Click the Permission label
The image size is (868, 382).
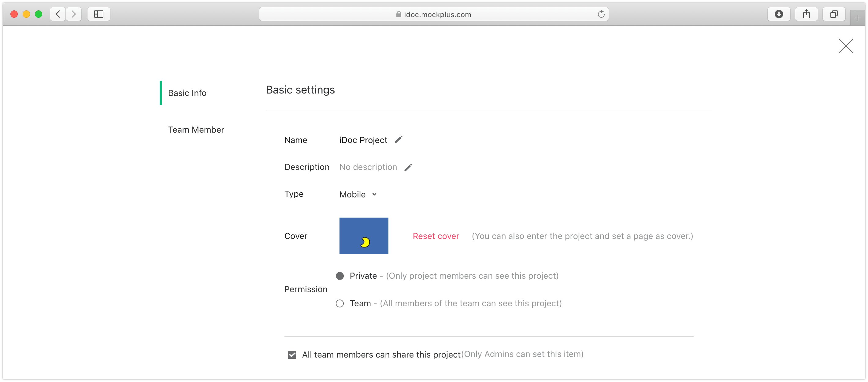306,289
